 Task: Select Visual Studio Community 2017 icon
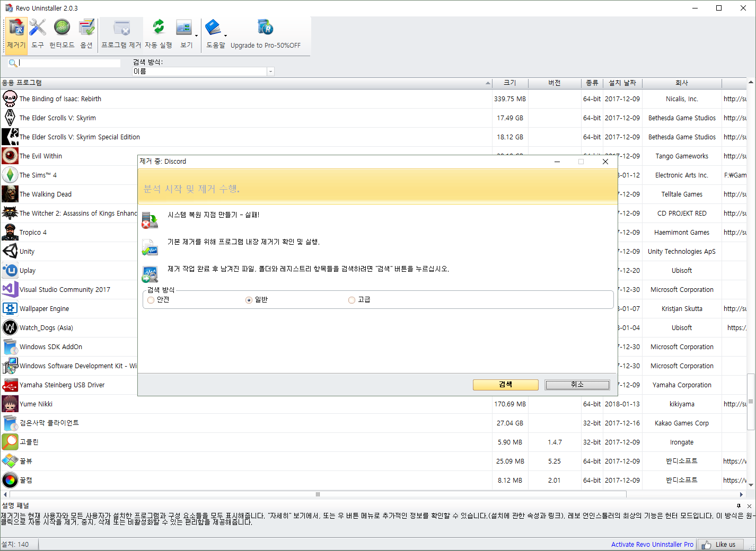pyautogui.click(x=10, y=289)
